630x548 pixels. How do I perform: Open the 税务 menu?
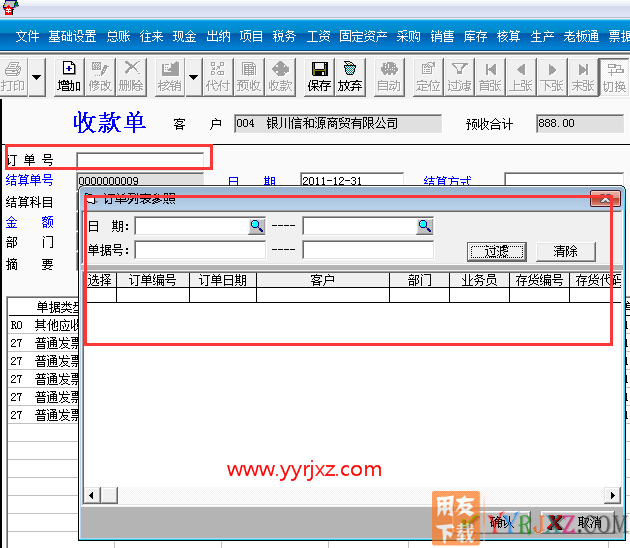(284, 36)
